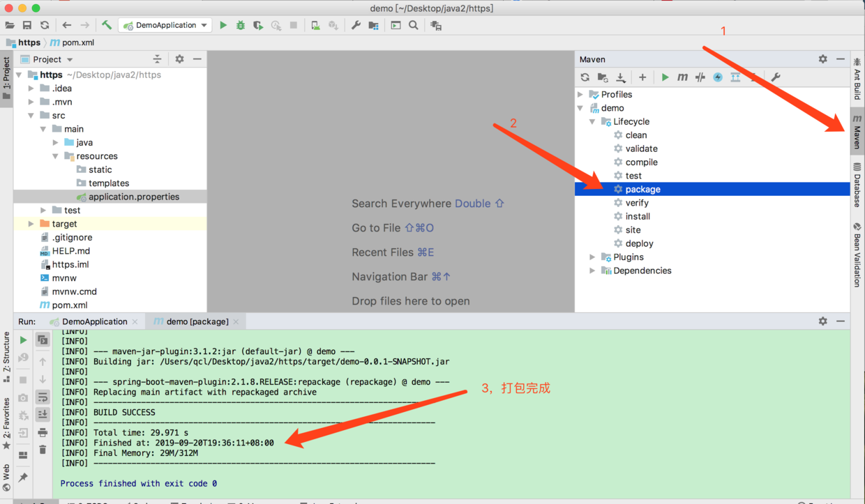Select the static folder

(x=93, y=169)
